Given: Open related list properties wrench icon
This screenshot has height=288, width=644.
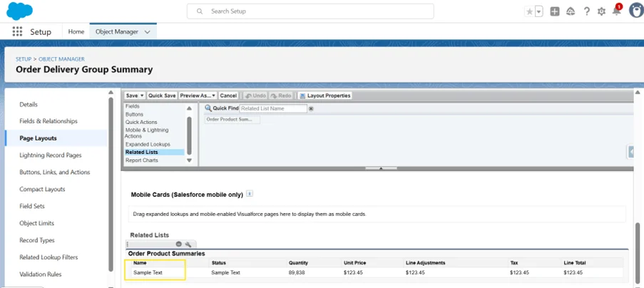Looking at the screenshot, I should (188, 244).
